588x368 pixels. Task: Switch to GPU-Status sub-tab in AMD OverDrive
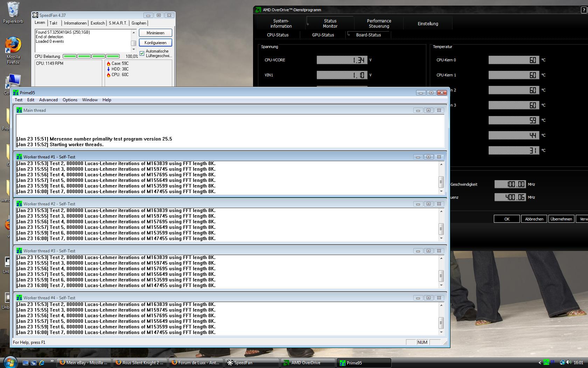[x=323, y=35]
